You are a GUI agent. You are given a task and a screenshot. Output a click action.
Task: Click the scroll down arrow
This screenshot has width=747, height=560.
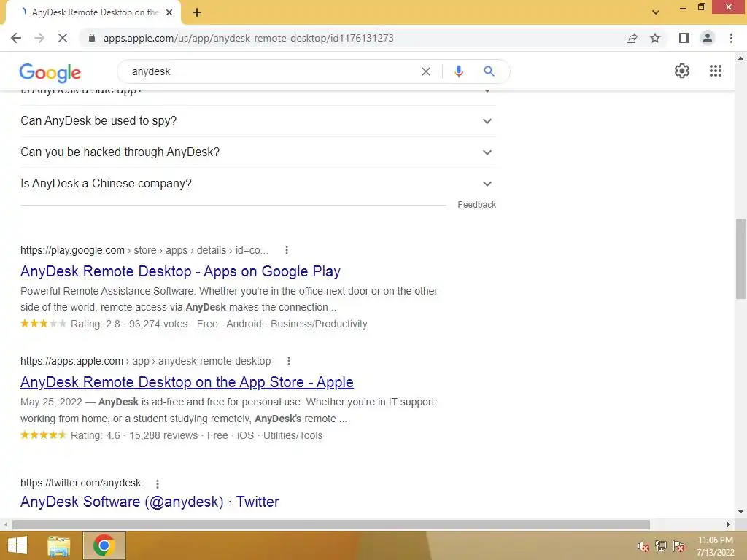(740, 513)
